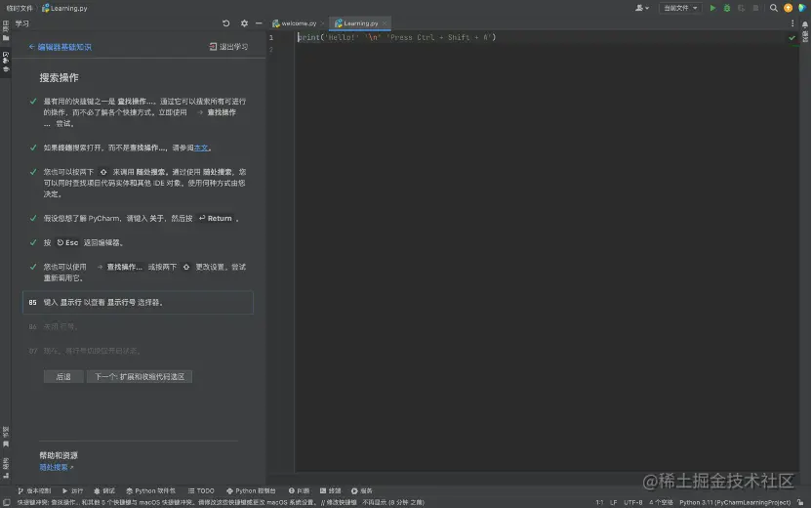Click 下一个: 扩展和收缩代码选区 button
Screen dimensions: 812x508
click(x=140, y=376)
